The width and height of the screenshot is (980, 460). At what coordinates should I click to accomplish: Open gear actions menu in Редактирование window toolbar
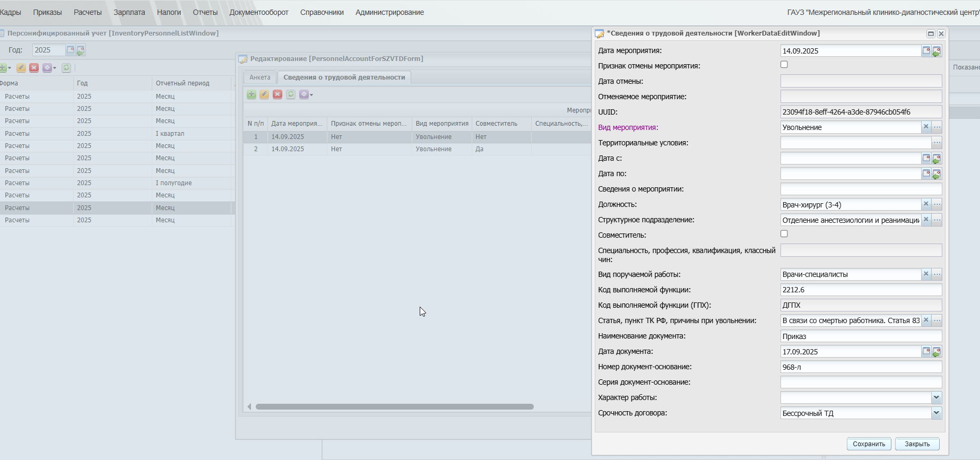click(306, 94)
